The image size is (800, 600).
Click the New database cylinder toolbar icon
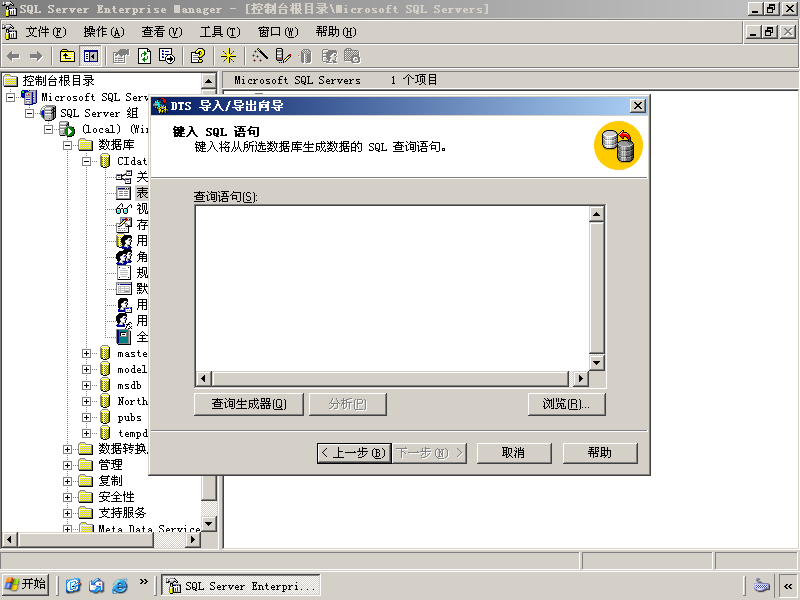point(305,56)
